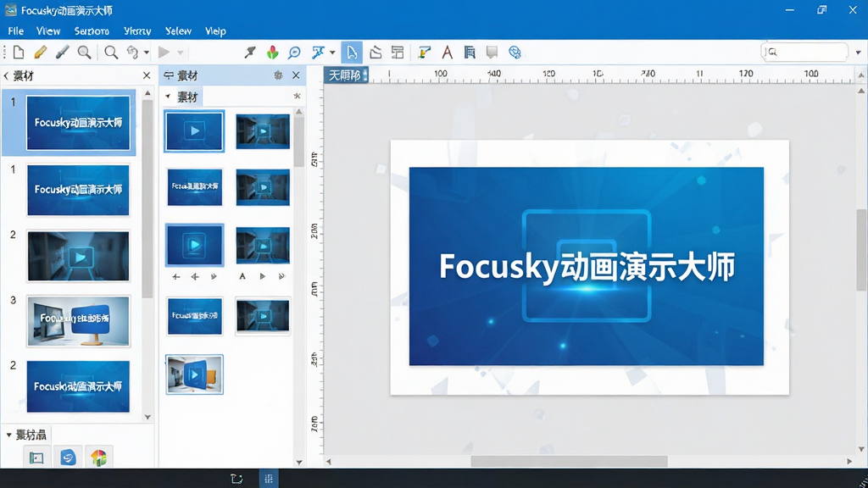
Task: Click the blue round swirl icon under 素材晶
Action: pos(68,457)
